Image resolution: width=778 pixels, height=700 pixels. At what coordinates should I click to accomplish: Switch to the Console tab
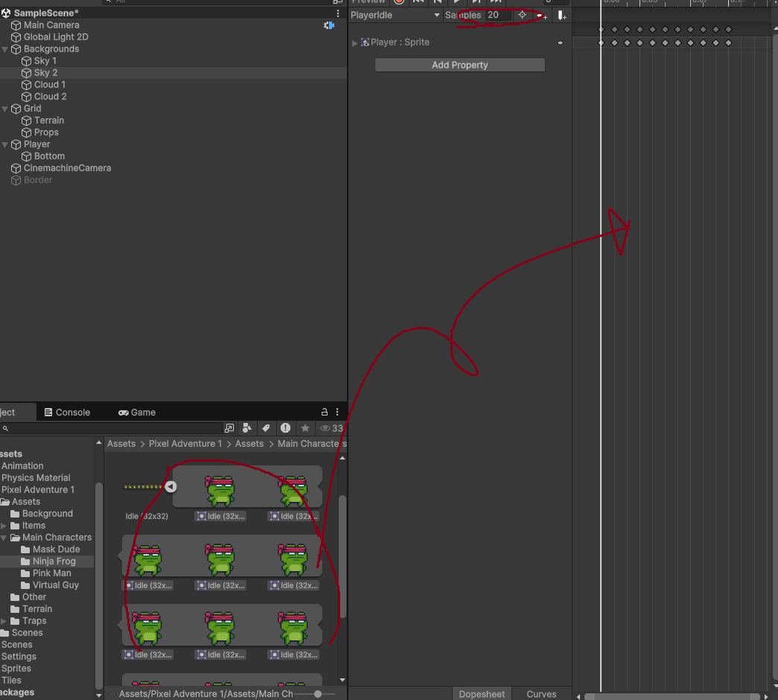67,413
